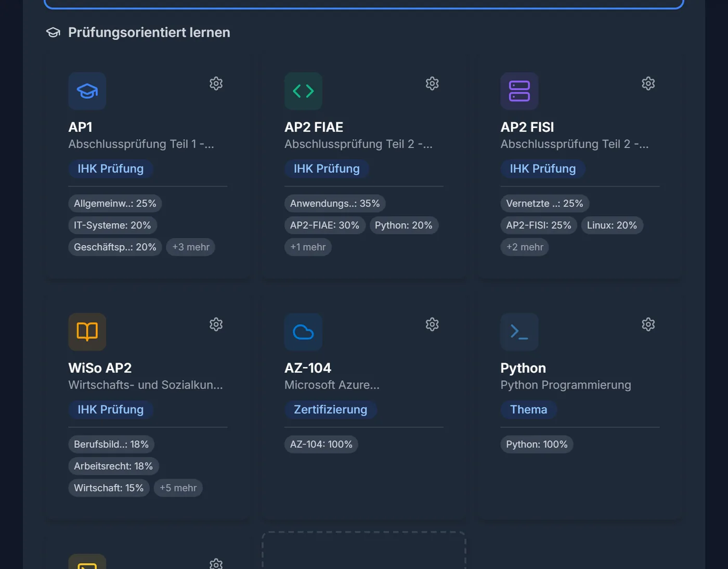Click the 'AP2-FIAE: 30%' chip

324,225
